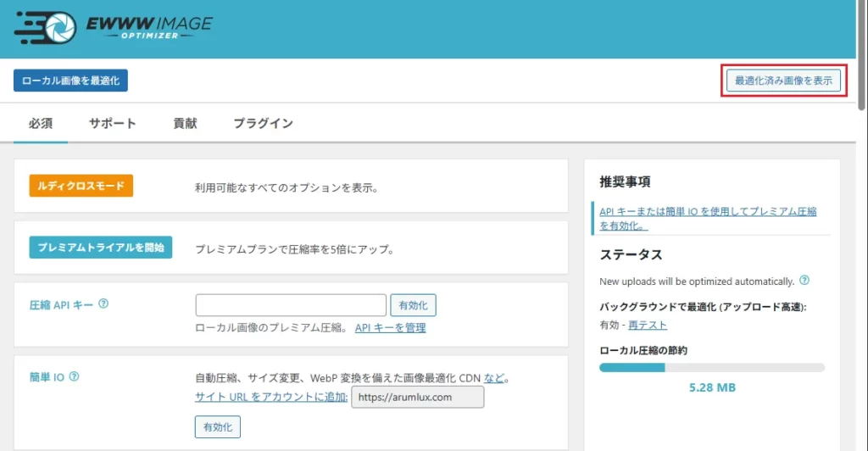
Task: Click the 簡単 IO label link
Action: (47, 377)
